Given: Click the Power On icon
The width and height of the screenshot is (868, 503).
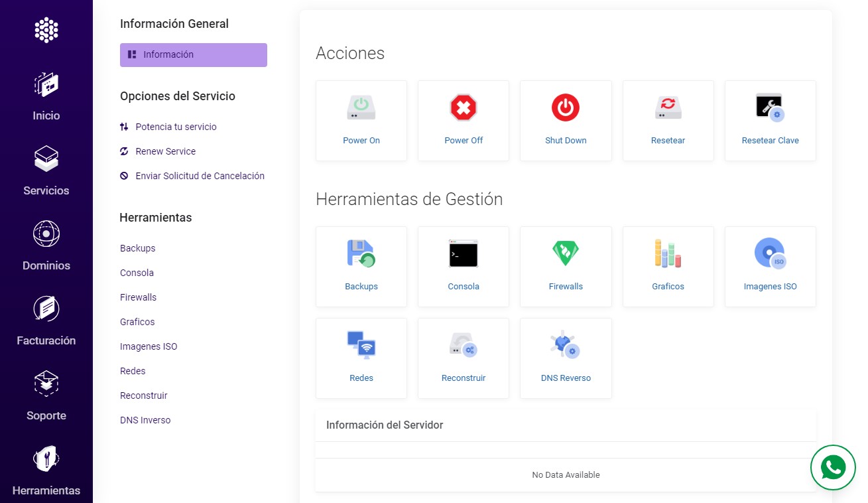Looking at the screenshot, I should (x=361, y=108).
